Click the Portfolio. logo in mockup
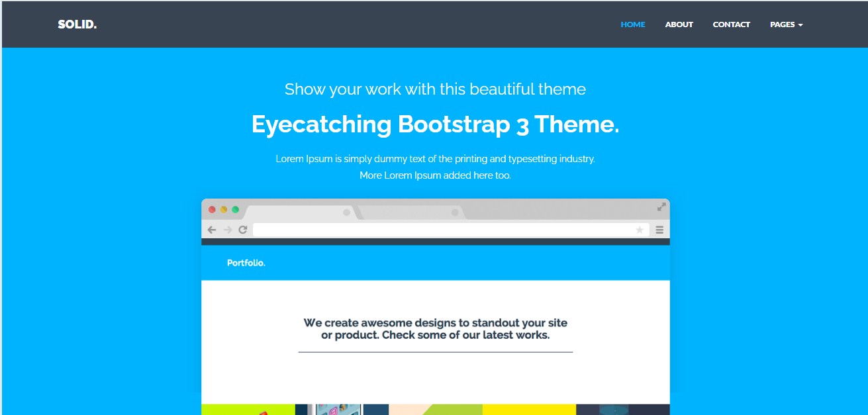 (x=246, y=263)
